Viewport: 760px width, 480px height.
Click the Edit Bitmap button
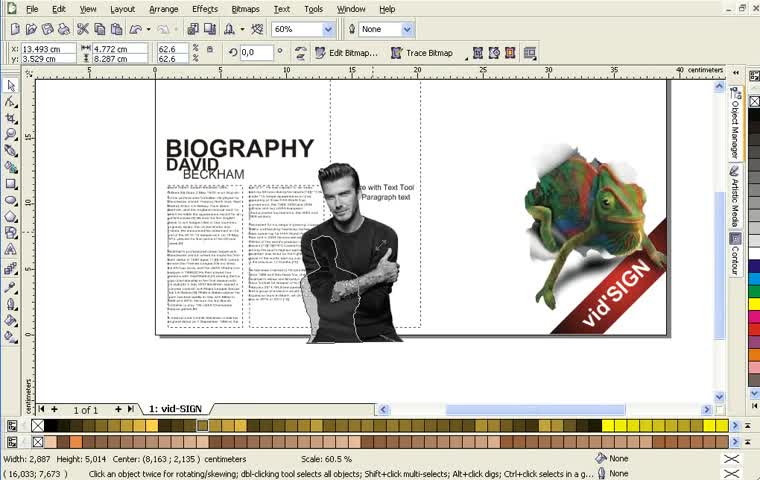point(346,53)
